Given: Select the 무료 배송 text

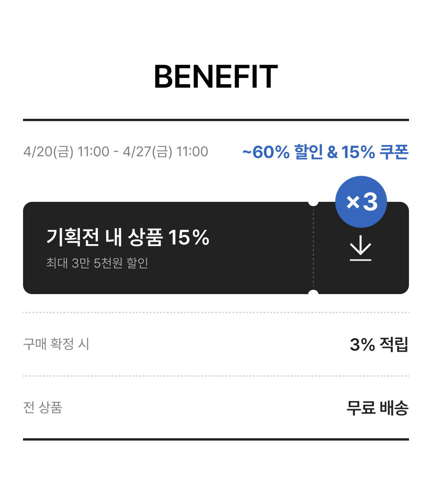Looking at the screenshot, I should click(377, 408).
